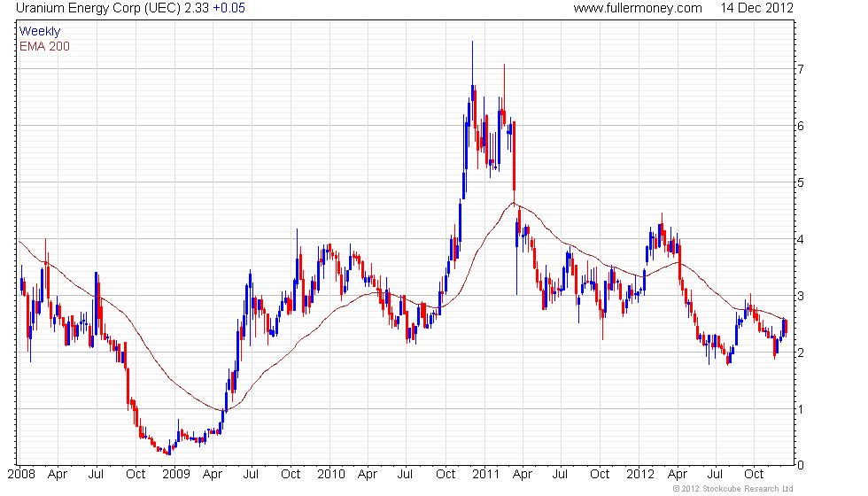Click the x-axis label 2008
868x496 pixels.
pyautogui.click(x=21, y=475)
